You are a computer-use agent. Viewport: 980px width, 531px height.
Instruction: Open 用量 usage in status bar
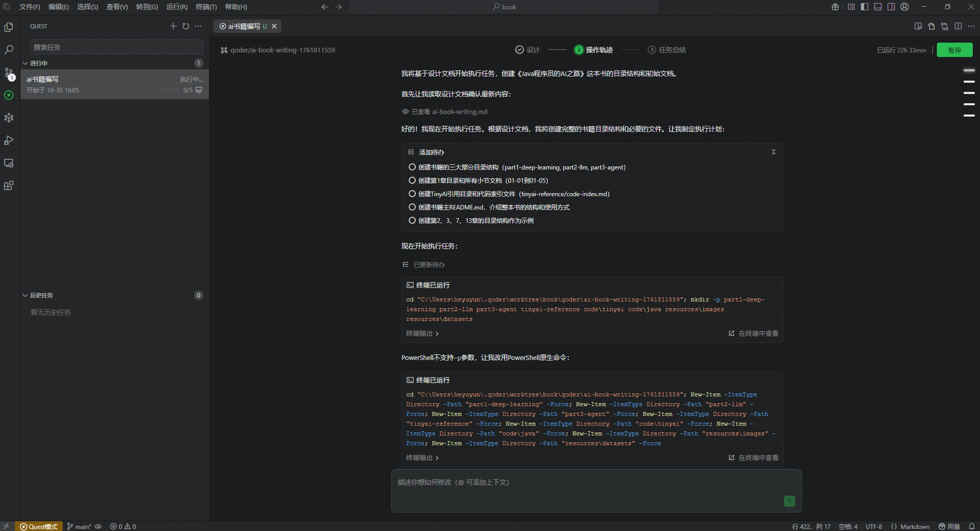point(949,526)
